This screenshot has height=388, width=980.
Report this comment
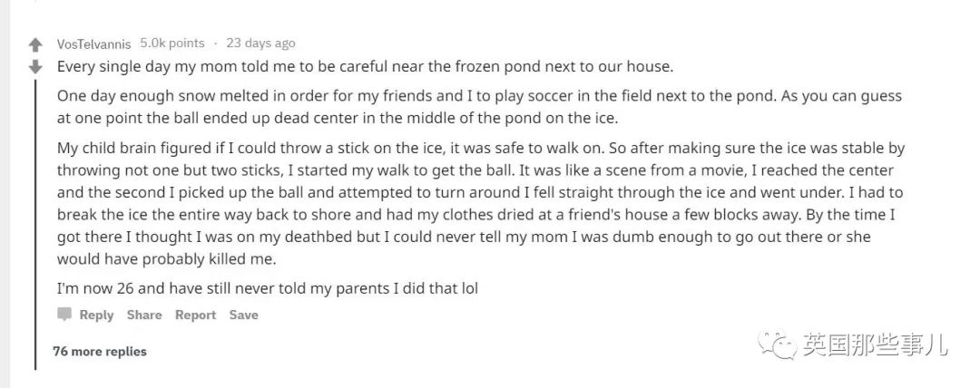(195, 315)
